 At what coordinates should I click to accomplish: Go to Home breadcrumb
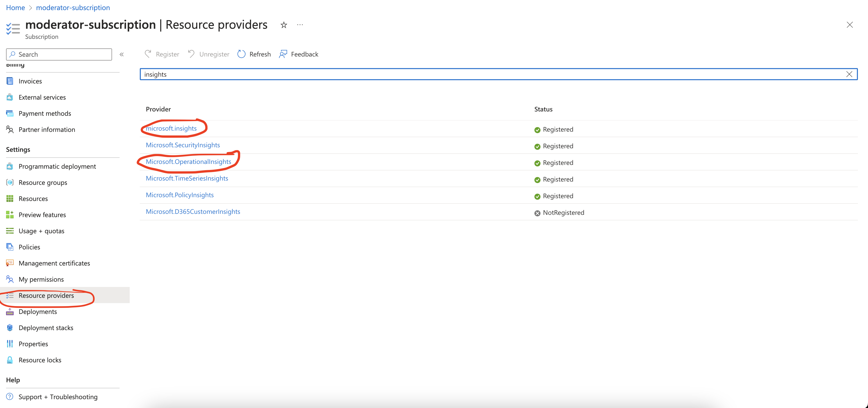tap(15, 7)
